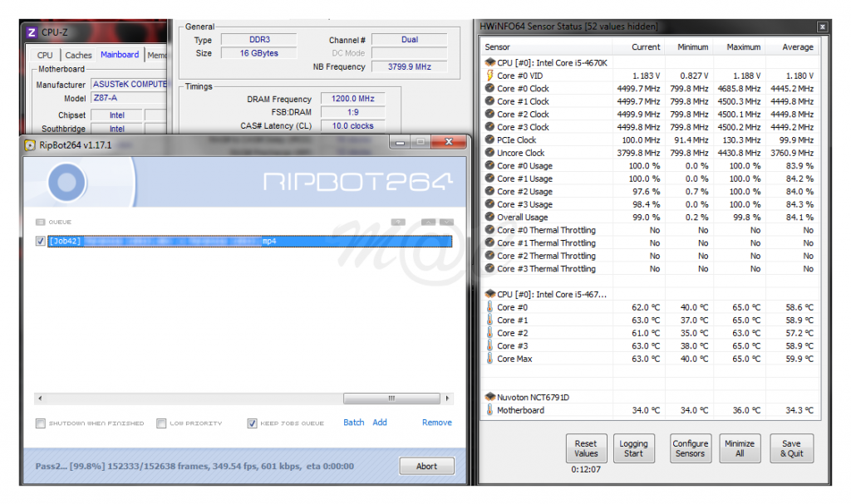This screenshot has height=504, width=851.
Task: Abort the current encoding pass
Action: coord(426,466)
